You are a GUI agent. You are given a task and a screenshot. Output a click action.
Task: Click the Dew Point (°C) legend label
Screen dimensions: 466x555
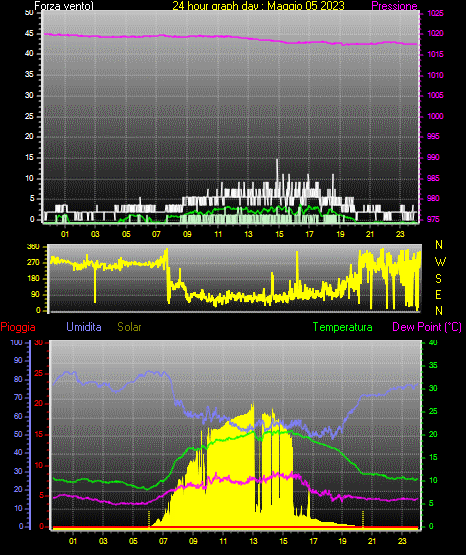pyautogui.click(x=427, y=327)
